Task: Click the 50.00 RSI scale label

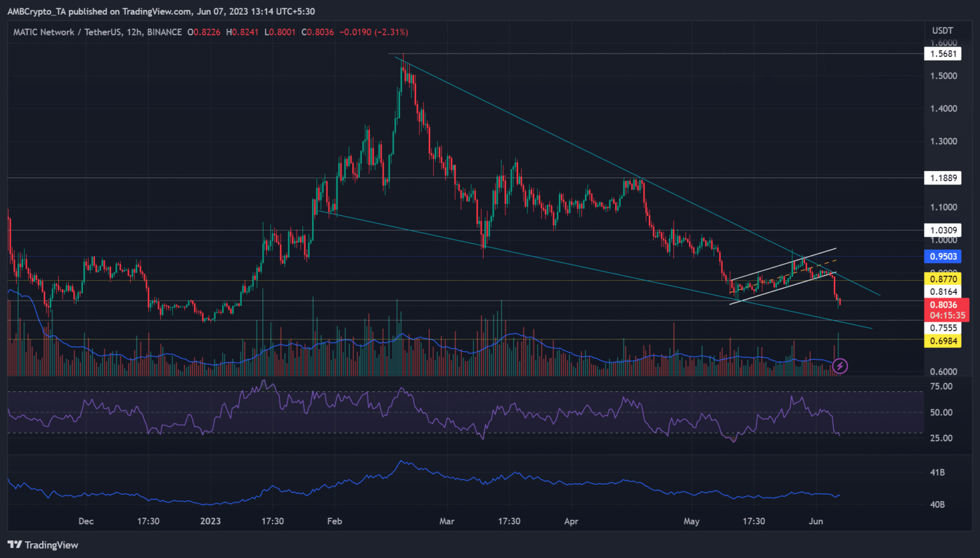Action: (x=941, y=412)
